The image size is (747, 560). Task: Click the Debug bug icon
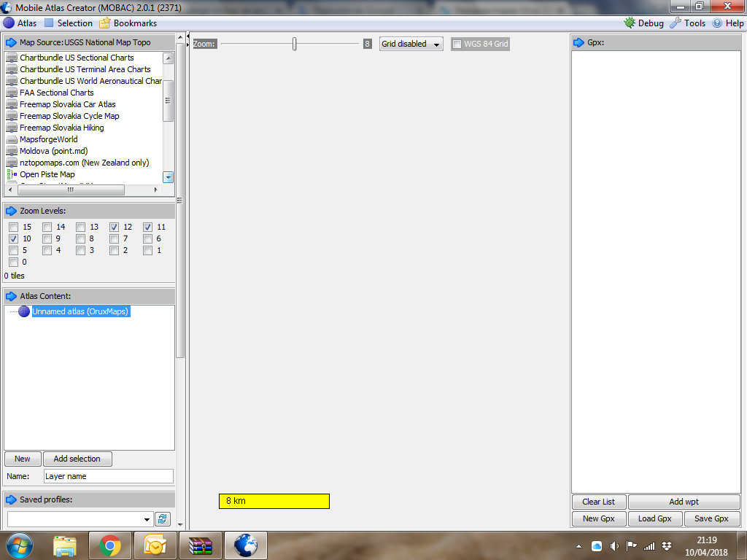630,23
